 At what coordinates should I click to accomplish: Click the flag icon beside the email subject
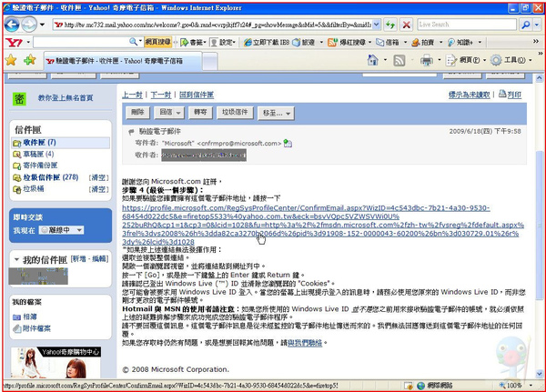click(x=131, y=132)
